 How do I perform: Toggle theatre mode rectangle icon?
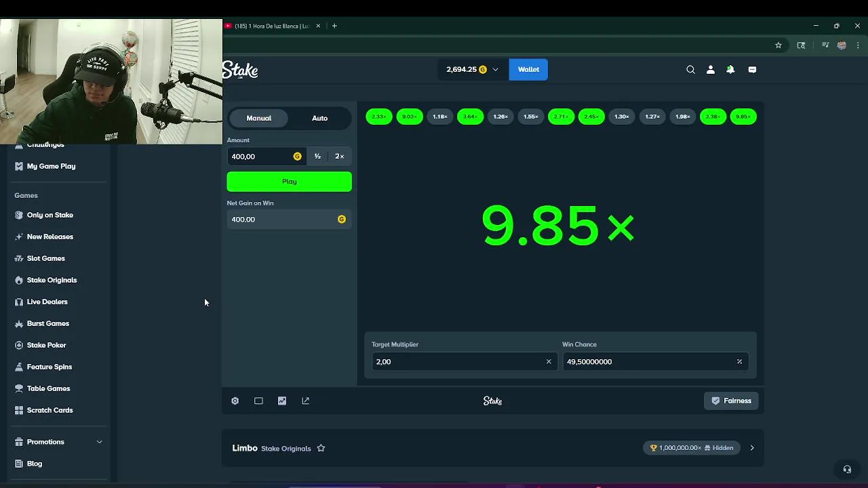pyautogui.click(x=258, y=401)
